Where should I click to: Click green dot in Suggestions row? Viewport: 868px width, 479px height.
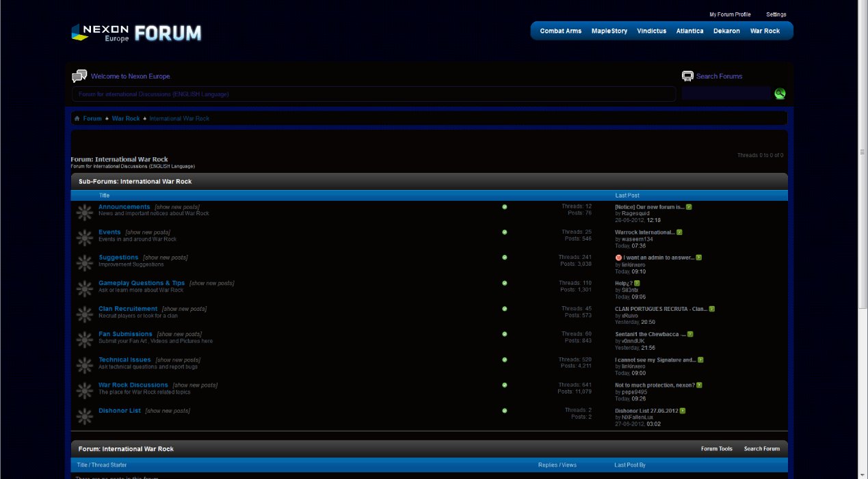click(505, 258)
